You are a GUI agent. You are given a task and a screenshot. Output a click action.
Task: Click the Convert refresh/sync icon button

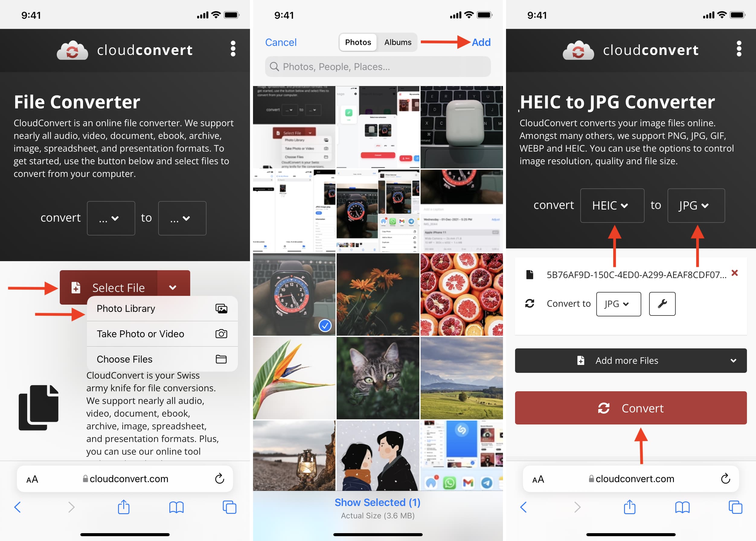(x=607, y=408)
